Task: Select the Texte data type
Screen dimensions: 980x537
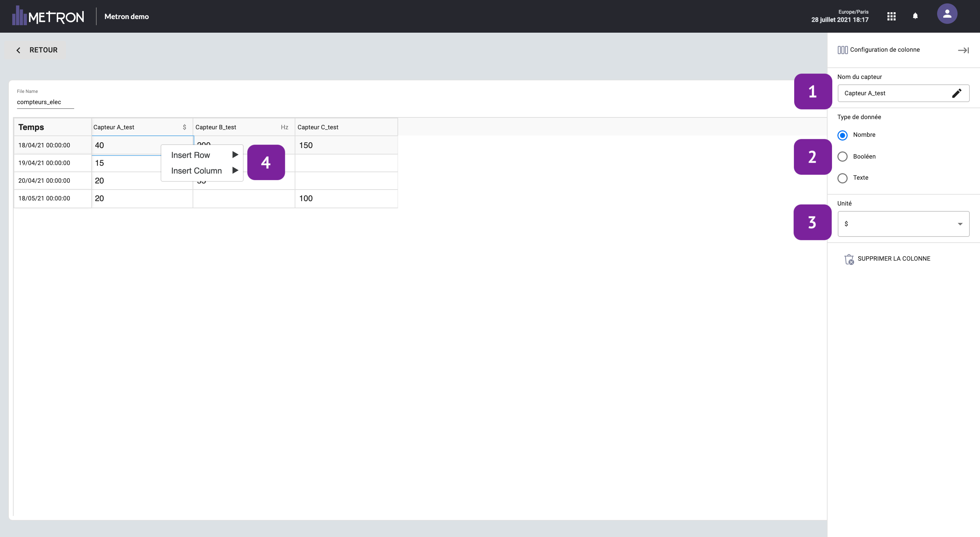Action: [842, 178]
